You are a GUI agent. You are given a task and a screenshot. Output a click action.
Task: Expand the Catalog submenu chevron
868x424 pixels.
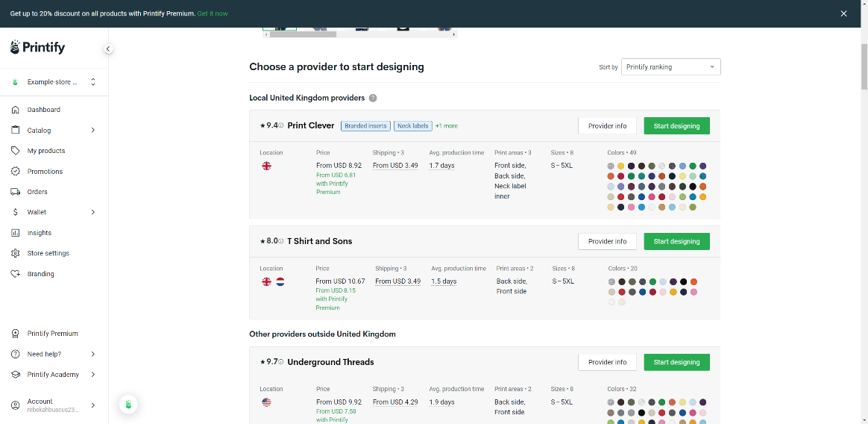point(93,130)
